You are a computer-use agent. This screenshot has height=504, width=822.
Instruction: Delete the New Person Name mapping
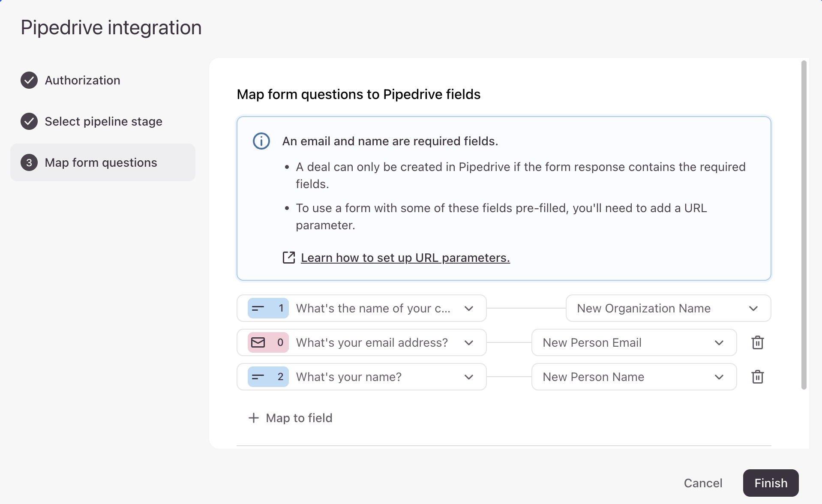tap(757, 377)
